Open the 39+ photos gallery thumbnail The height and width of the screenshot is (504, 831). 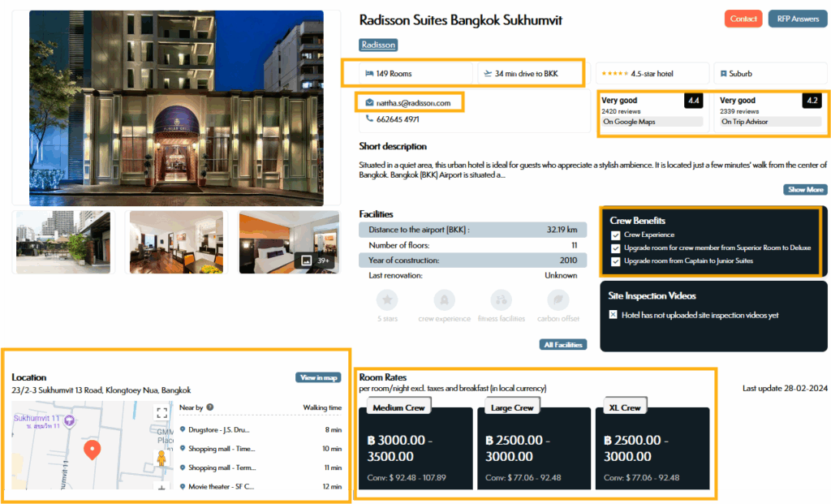tap(289, 242)
